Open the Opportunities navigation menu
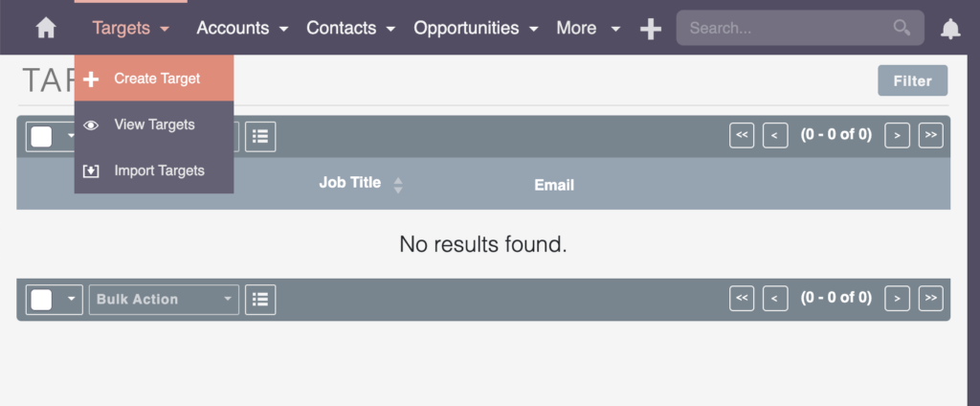 click(476, 28)
